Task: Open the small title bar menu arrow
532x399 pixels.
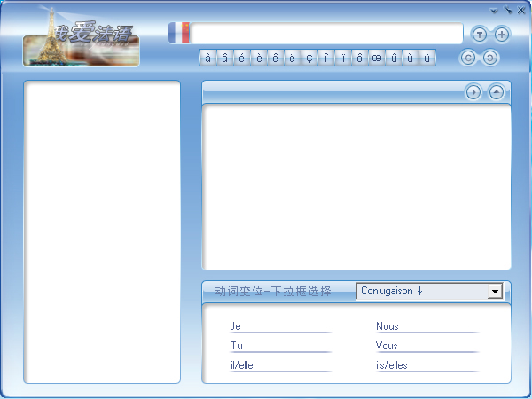Action: [x=495, y=10]
